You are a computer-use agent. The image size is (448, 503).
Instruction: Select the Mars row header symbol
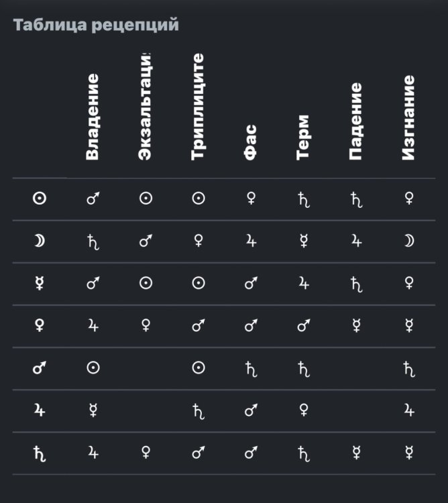pos(40,369)
